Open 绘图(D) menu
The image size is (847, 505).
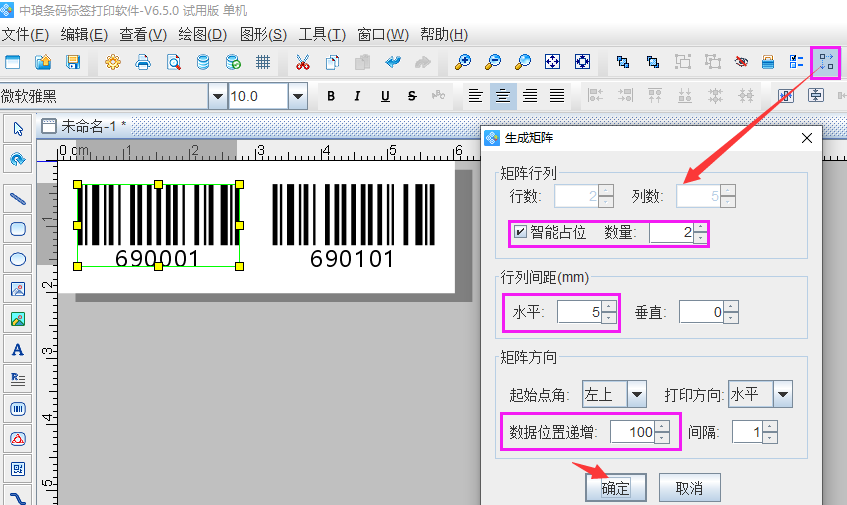pos(203,35)
